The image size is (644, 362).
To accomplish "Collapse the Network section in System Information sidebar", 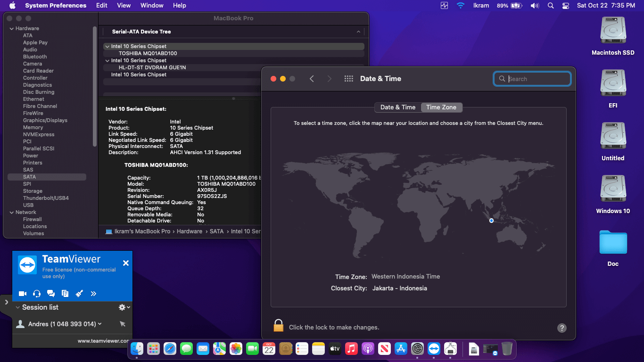I will (x=12, y=213).
